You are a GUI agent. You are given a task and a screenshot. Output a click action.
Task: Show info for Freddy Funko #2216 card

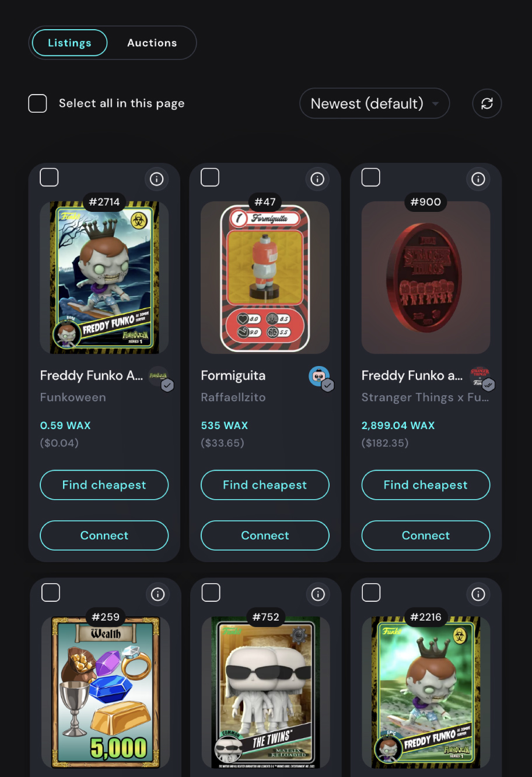478,594
